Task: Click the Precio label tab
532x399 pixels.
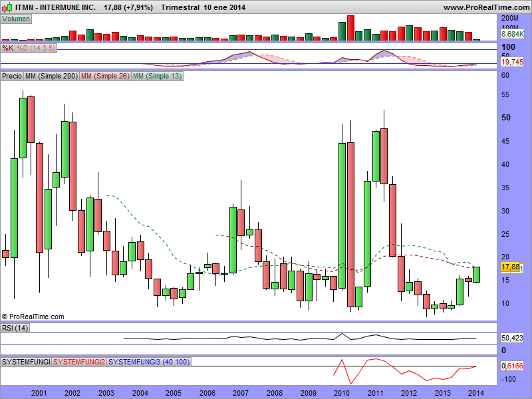Action: [x=12, y=76]
